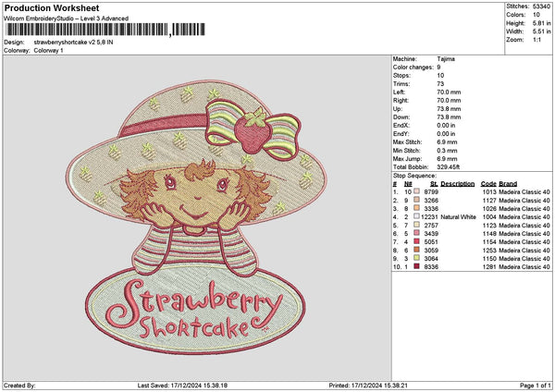The image size is (555, 392).
Task: Select color swatch for stop 3 code 1026
Action: pos(416,208)
